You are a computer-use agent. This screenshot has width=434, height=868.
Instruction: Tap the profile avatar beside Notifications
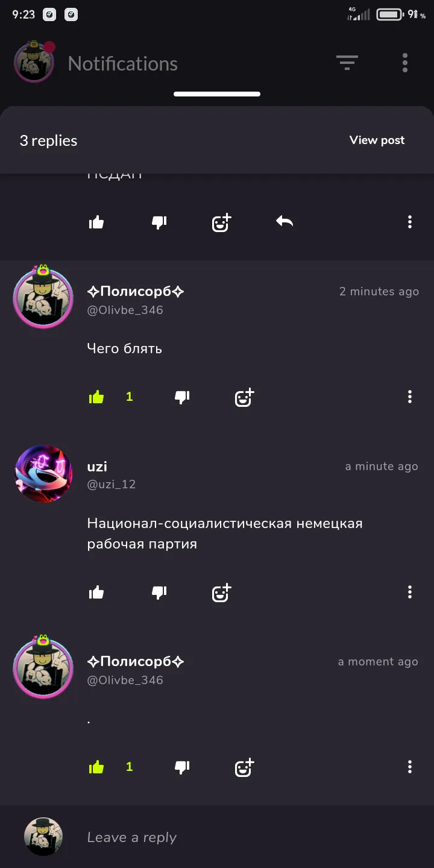pyautogui.click(x=34, y=62)
